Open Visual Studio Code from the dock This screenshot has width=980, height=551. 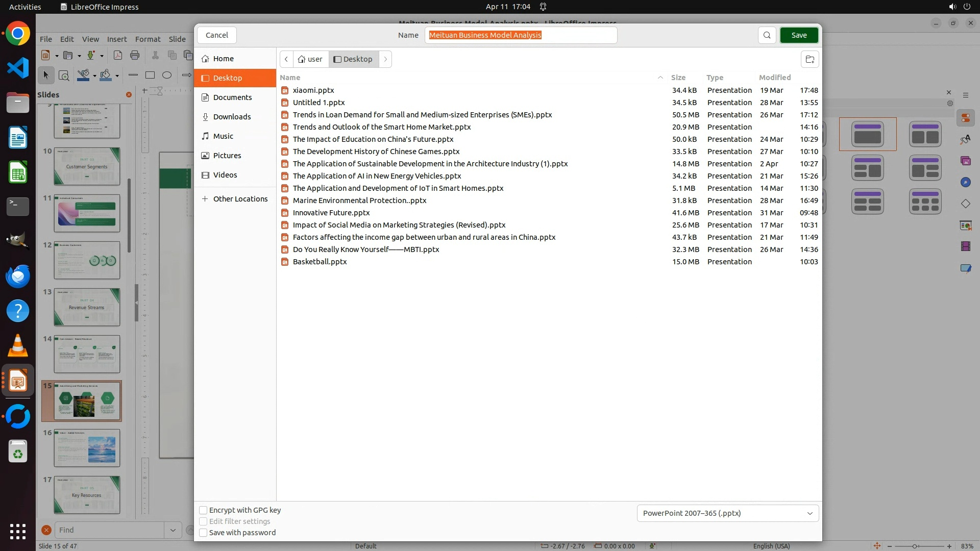(x=18, y=68)
